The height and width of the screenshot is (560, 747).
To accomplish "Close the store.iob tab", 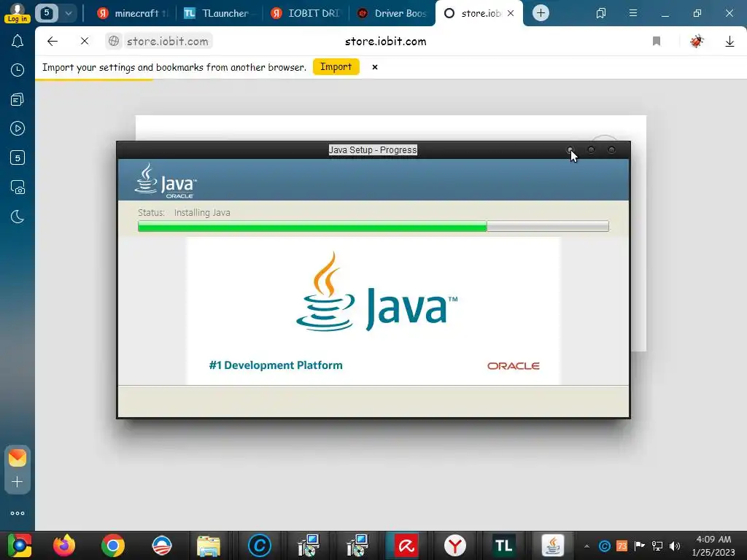I will click(511, 13).
